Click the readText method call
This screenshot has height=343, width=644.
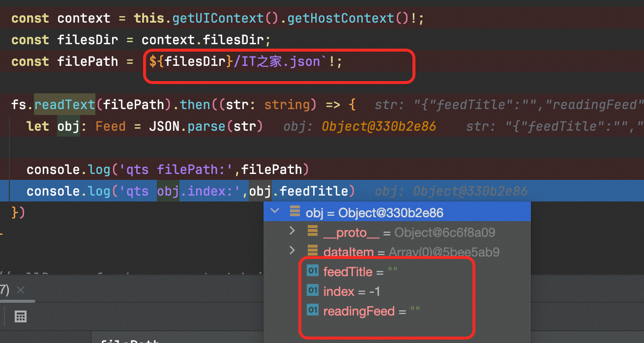pyautogui.click(x=64, y=105)
